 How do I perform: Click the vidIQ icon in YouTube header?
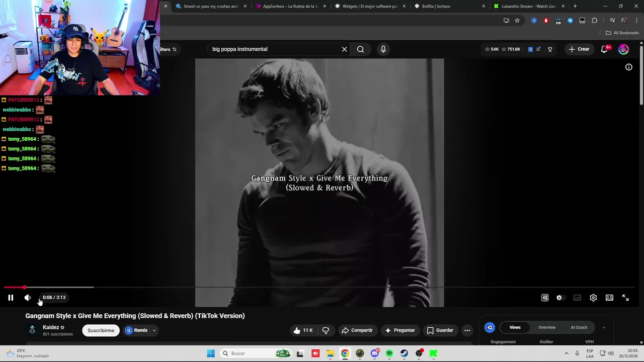pyautogui.click(x=530, y=49)
